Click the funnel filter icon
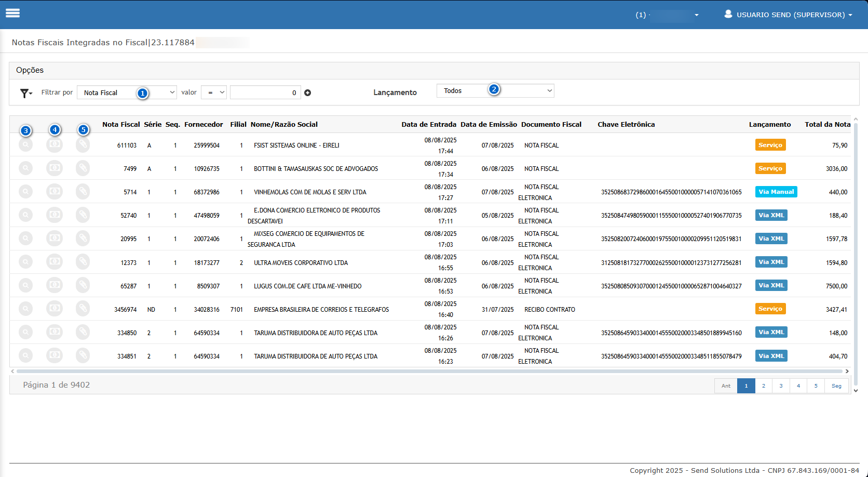868x477 pixels. (26, 93)
